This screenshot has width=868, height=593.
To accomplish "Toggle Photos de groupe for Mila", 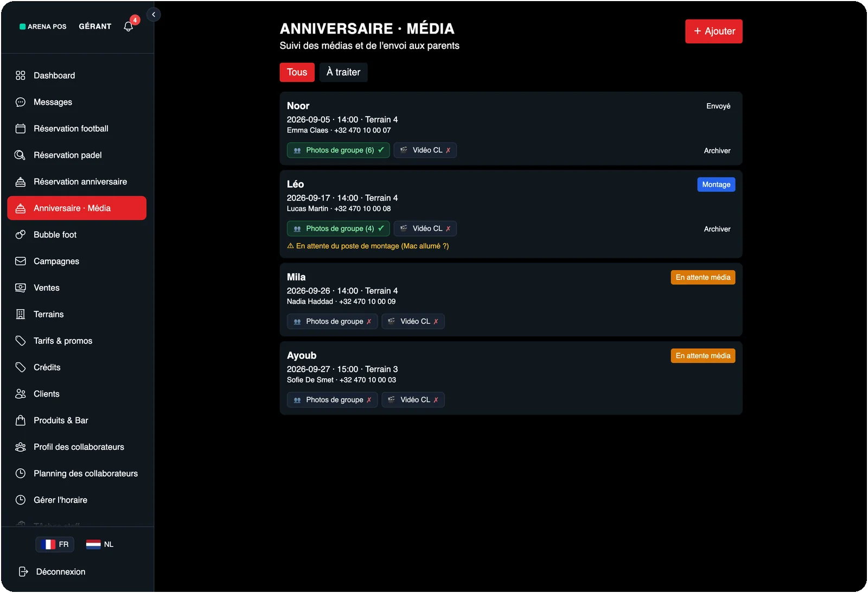I will pyautogui.click(x=333, y=322).
